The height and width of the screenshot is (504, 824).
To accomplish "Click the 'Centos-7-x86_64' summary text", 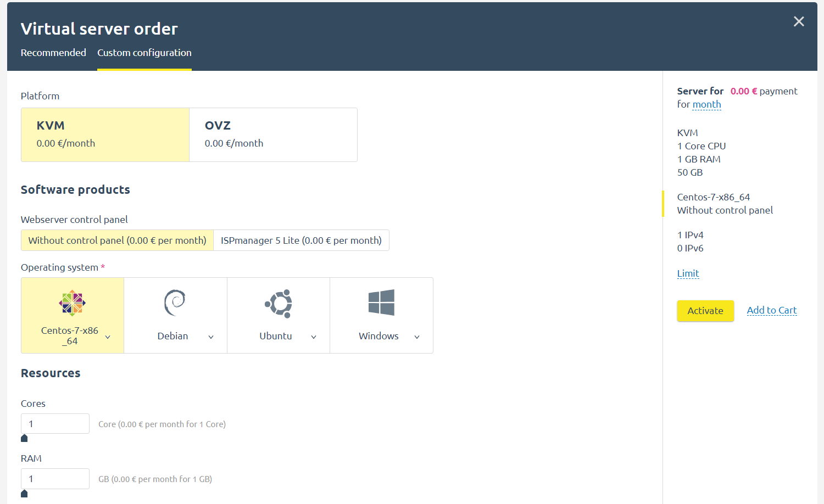I will click(714, 197).
